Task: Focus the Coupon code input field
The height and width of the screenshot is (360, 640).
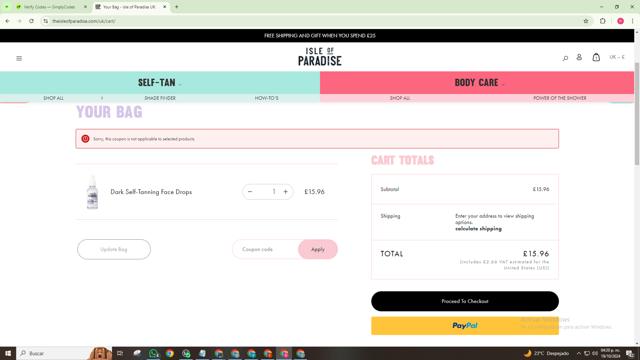Action: click(265, 249)
